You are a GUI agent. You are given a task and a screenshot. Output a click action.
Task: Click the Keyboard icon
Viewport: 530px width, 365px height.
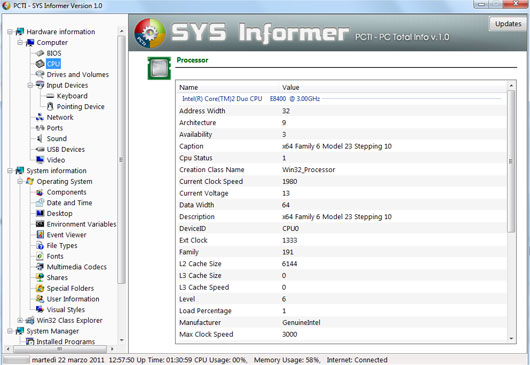pos(50,96)
